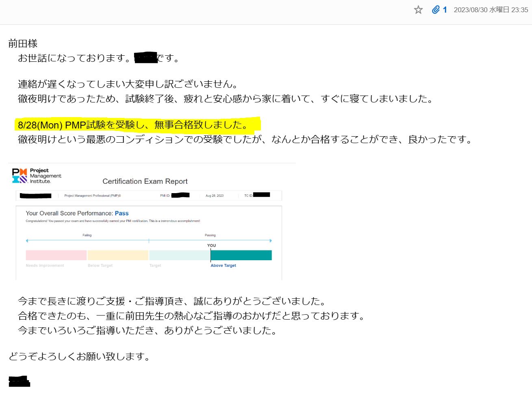
Task: Click the Above Target link
Action: tap(223, 265)
